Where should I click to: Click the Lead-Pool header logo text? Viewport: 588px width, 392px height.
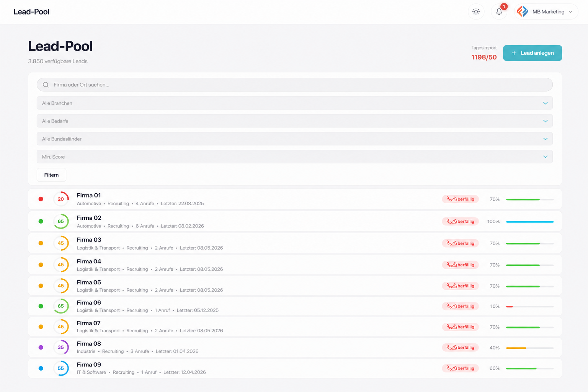[x=31, y=12]
